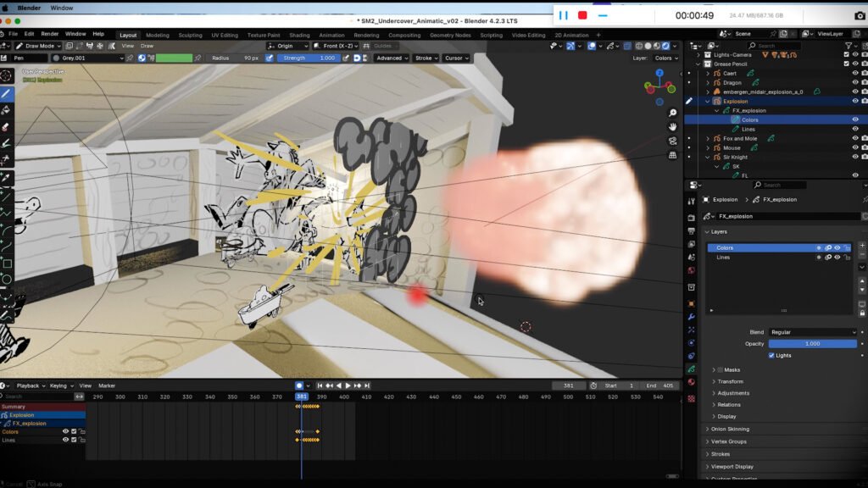
Task: Click the viewport zoom magnifier icon
Action: pos(672,113)
